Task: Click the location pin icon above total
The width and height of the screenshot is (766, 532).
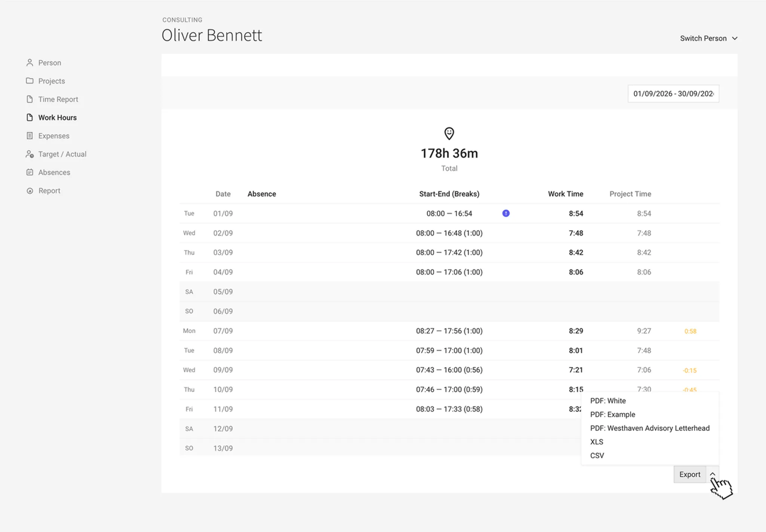Action: 449,134
